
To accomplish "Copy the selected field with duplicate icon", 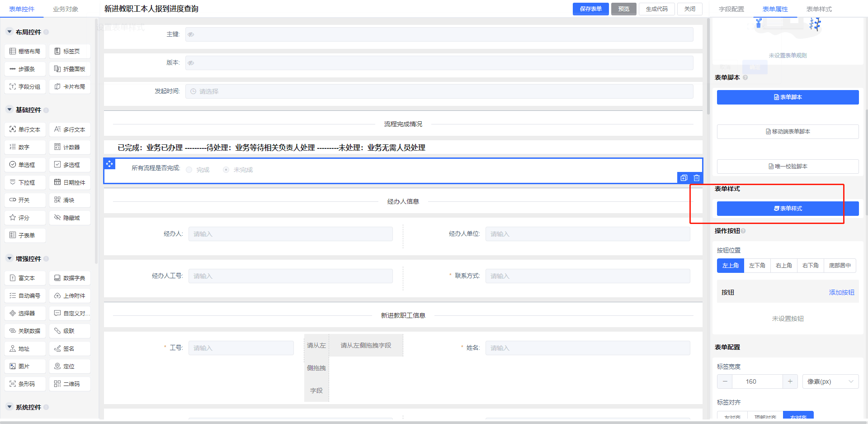I will (x=684, y=178).
